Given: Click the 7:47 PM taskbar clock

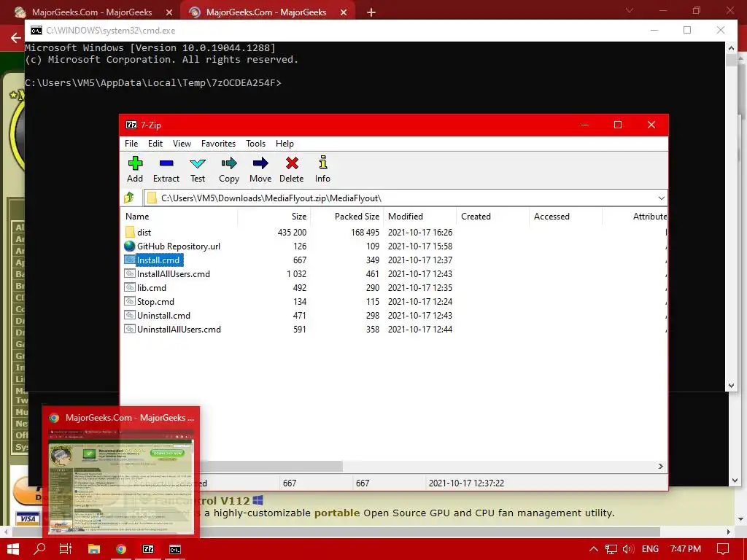Looking at the screenshot, I should (x=686, y=549).
